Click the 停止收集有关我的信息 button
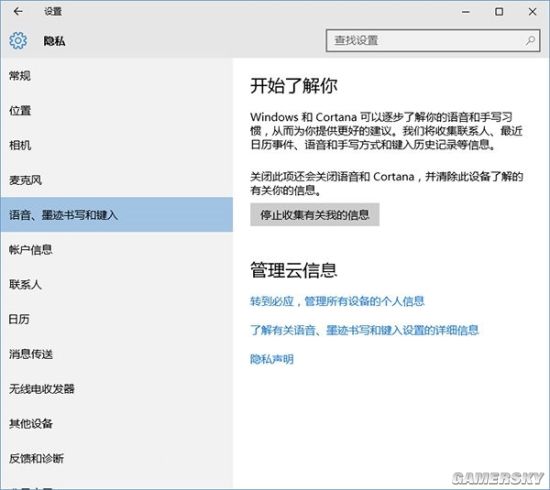The width and height of the screenshot is (550, 490). (315, 215)
